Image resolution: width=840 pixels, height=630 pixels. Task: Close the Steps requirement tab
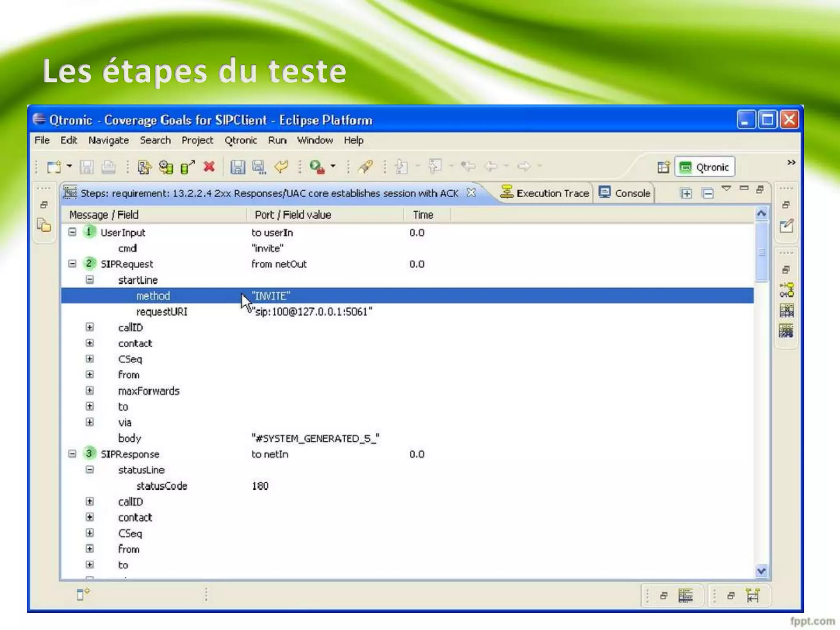pos(471,193)
